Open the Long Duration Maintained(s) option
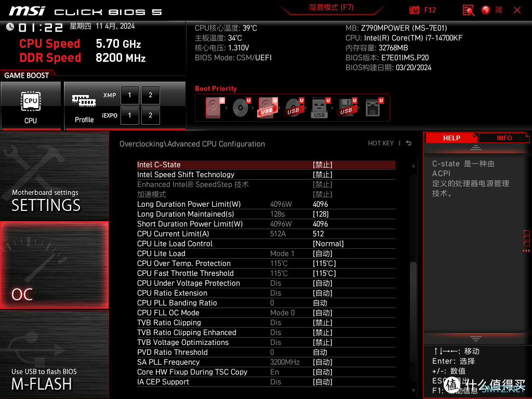Image resolution: width=532 pixels, height=399 pixels. pyautogui.click(x=266, y=214)
